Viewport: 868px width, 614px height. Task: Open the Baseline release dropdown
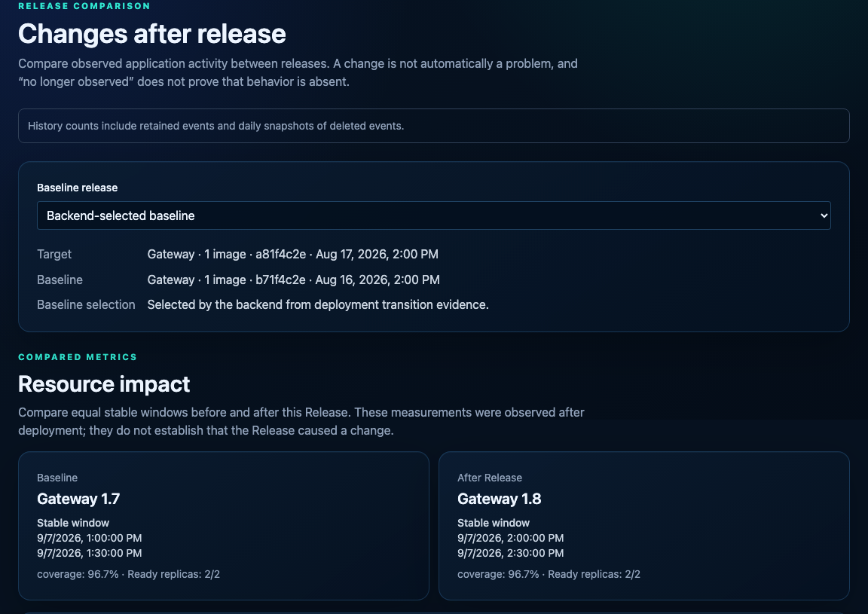(x=433, y=215)
